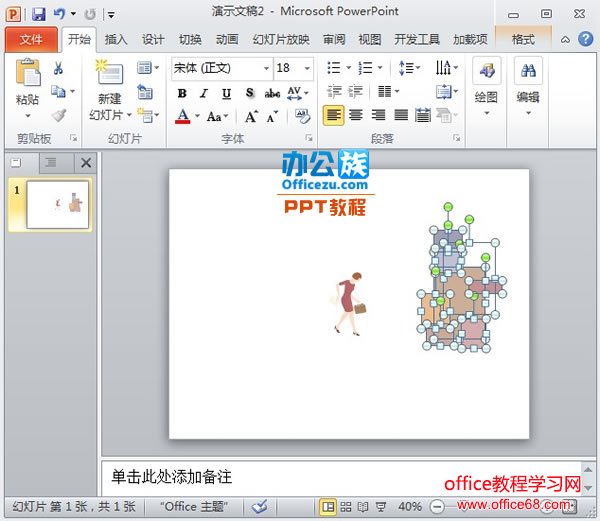Viewport: 600px width, 521px height.
Task: Open the font size dropdown
Action: click(307, 68)
